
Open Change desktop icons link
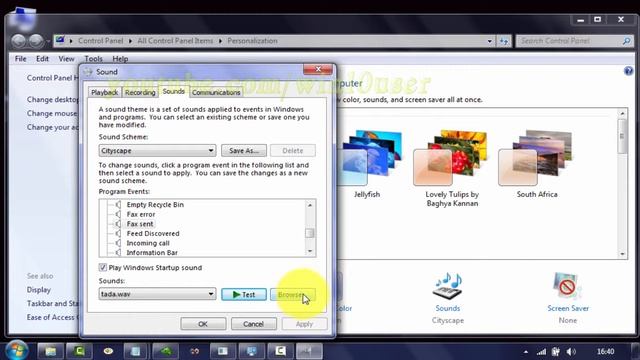53,100
